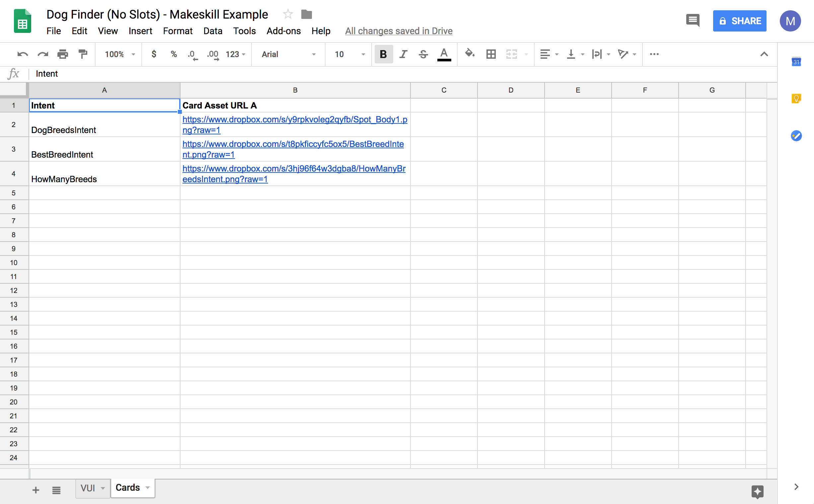Expand the font name Arial dropdown
814x504 pixels.
pyautogui.click(x=314, y=53)
